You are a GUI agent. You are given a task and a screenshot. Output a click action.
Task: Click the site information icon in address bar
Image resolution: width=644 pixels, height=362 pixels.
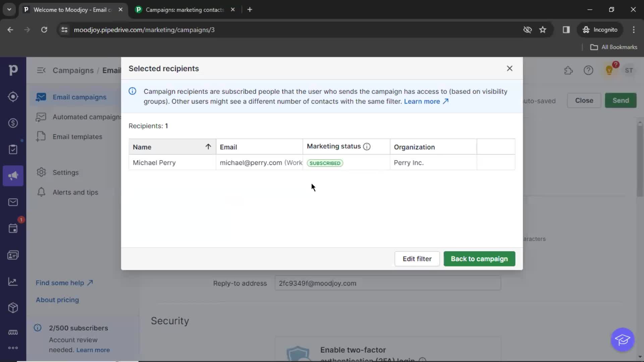(64, 30)
